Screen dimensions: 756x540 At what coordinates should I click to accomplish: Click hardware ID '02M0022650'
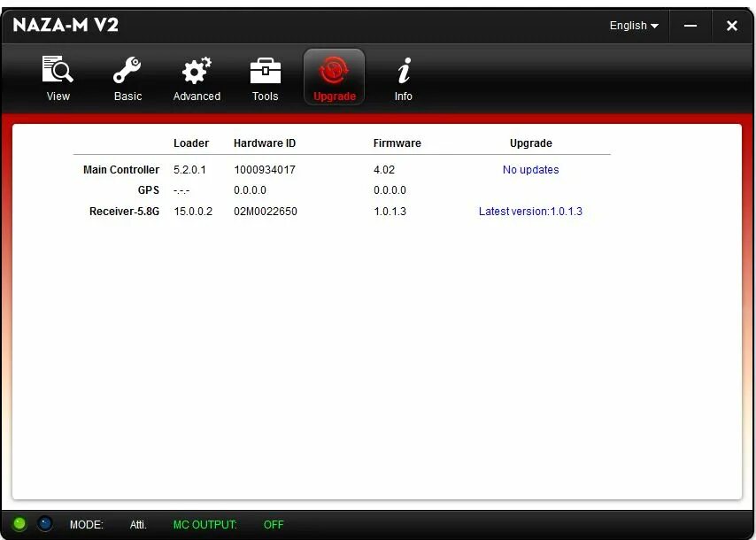click(266, 212)
